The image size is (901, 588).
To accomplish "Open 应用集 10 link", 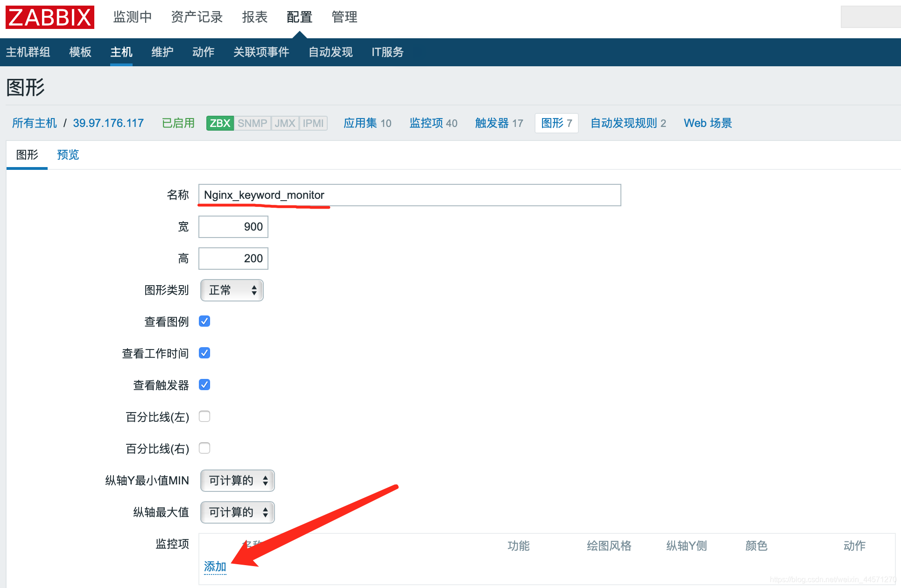I will click(367, 123).
